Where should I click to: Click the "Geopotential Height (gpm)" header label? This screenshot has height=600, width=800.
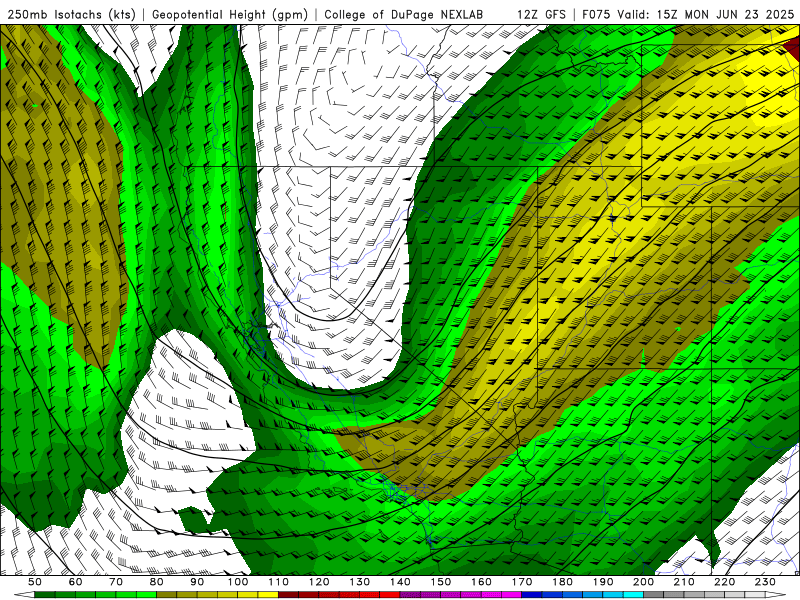tap(230, 15)
